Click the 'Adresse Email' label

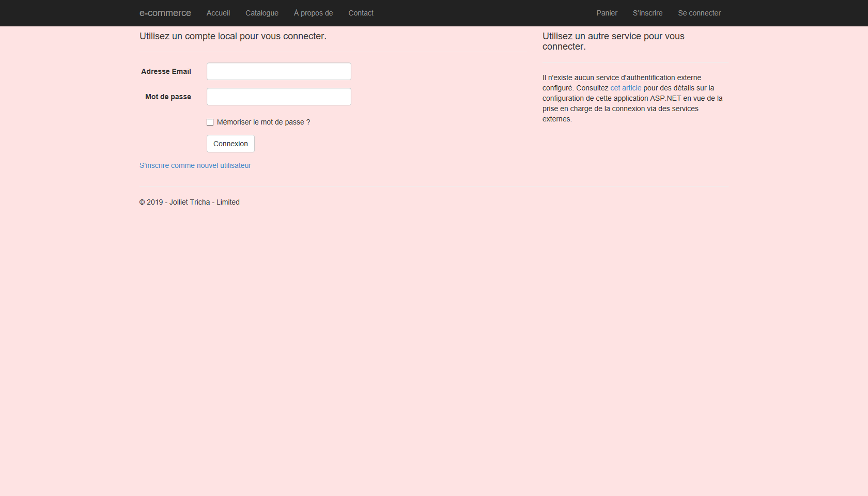[166, 71]
